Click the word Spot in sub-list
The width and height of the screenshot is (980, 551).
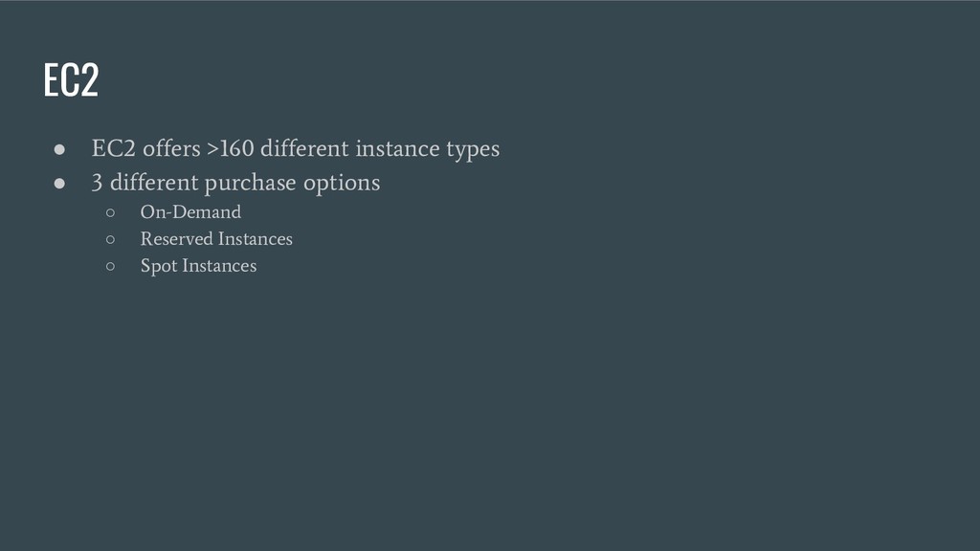159,267
